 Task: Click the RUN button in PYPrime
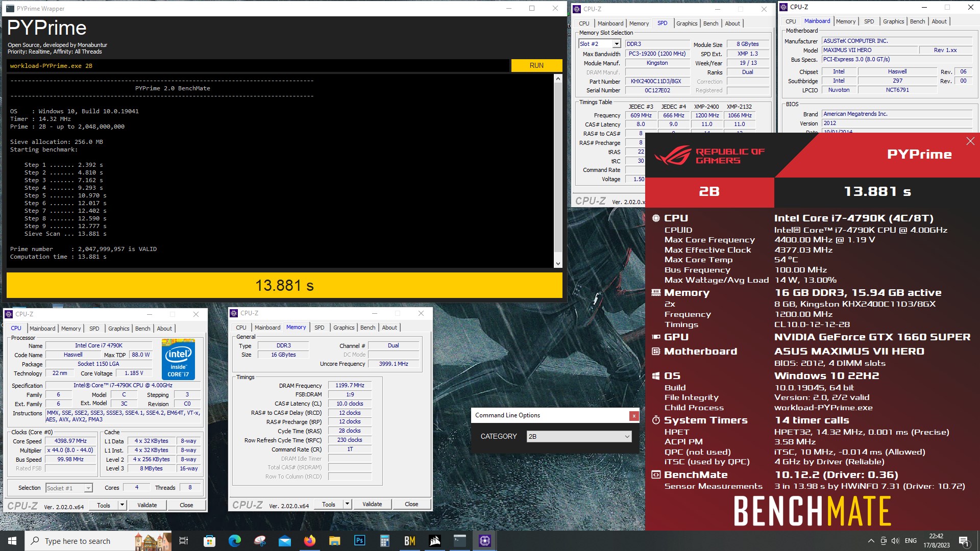pyautogui.click(x=536, y=65)
